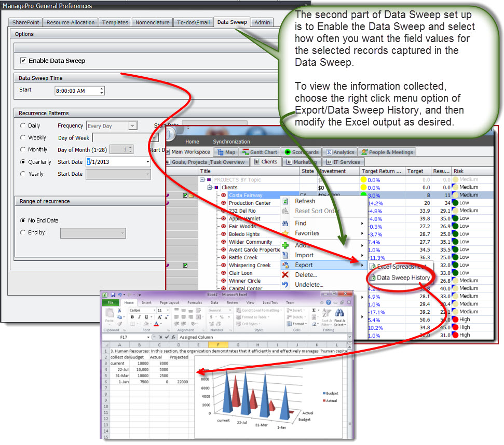Click the Increase Font Size icon in Excel
Screen dimensions: 504x445
point(159,317)
